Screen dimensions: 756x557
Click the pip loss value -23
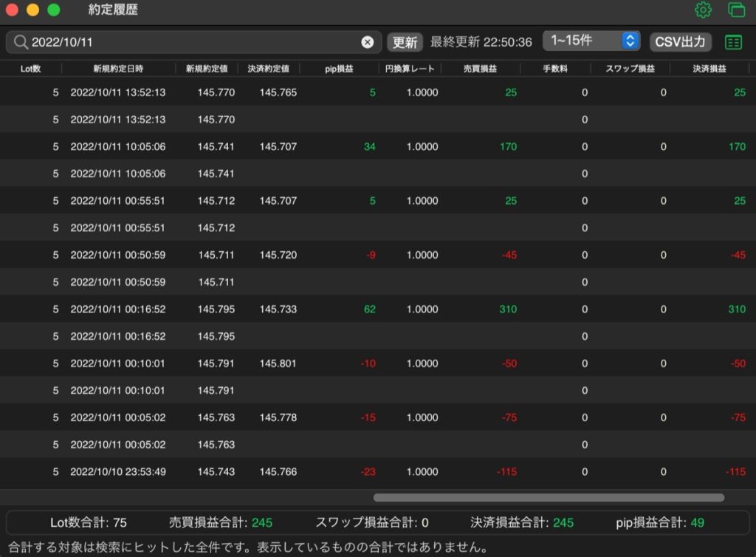click(x=368, y=471)
